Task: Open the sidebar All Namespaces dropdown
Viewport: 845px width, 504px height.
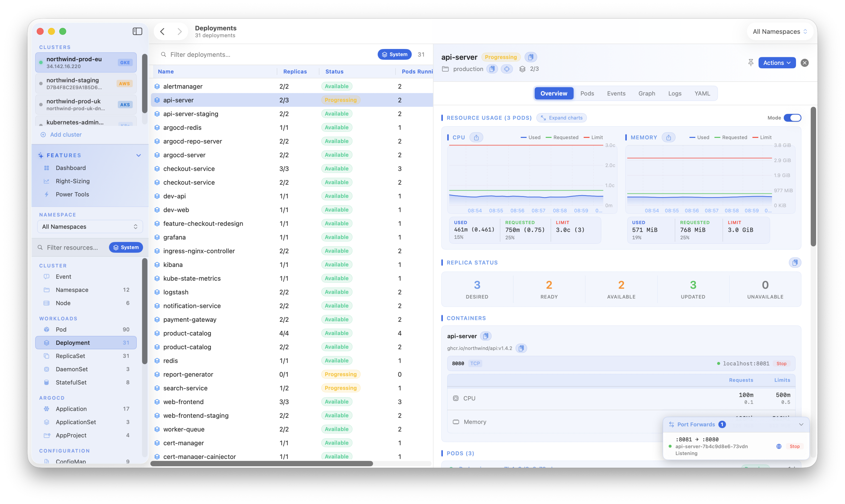Action: point(90,226)
